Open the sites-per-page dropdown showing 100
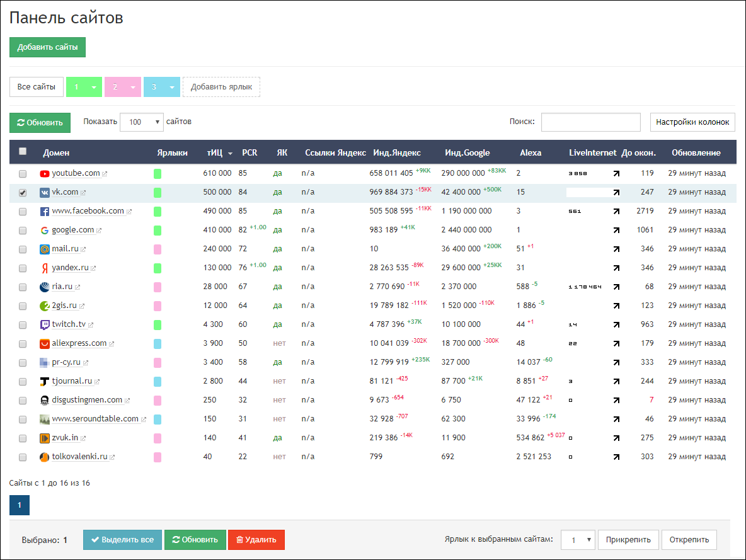The height and width of the screenshot is (560, 746). 142,122
